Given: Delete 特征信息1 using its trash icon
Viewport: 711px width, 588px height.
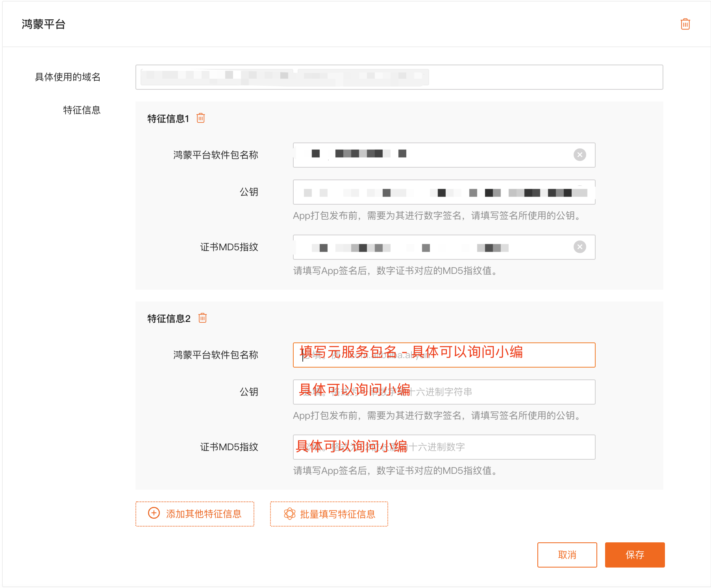Looking at the screenshot, I should coord(201,118).
